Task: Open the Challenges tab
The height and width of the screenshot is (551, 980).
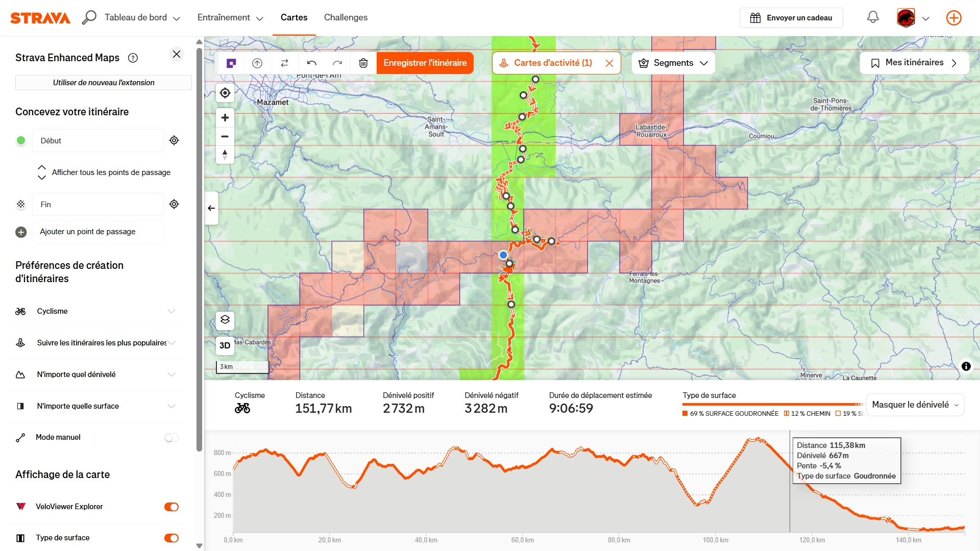Action: pyautogui.click(x=346, y=17)
